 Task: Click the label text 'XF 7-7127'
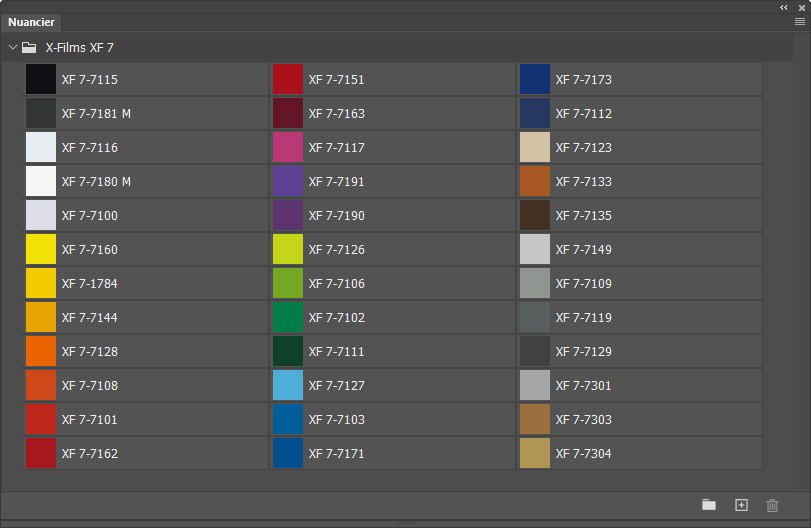(336, 386)
